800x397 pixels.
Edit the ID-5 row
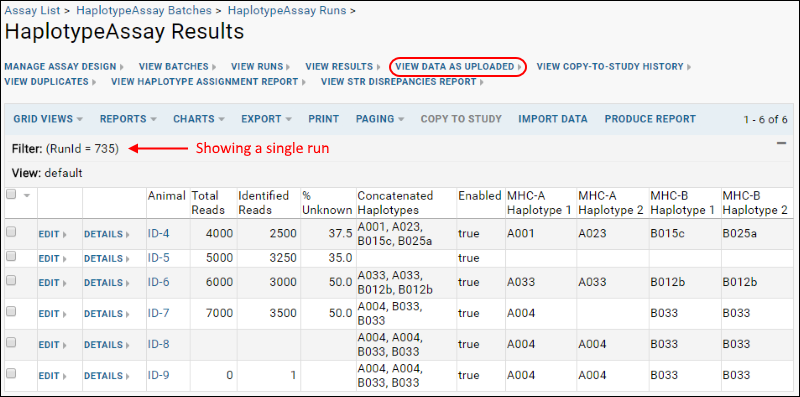tap(52, 259)
